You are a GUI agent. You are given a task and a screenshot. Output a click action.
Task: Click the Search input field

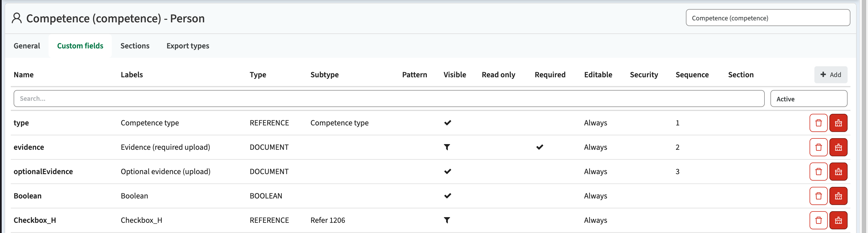pyautogui.click(x=389, y=99)
